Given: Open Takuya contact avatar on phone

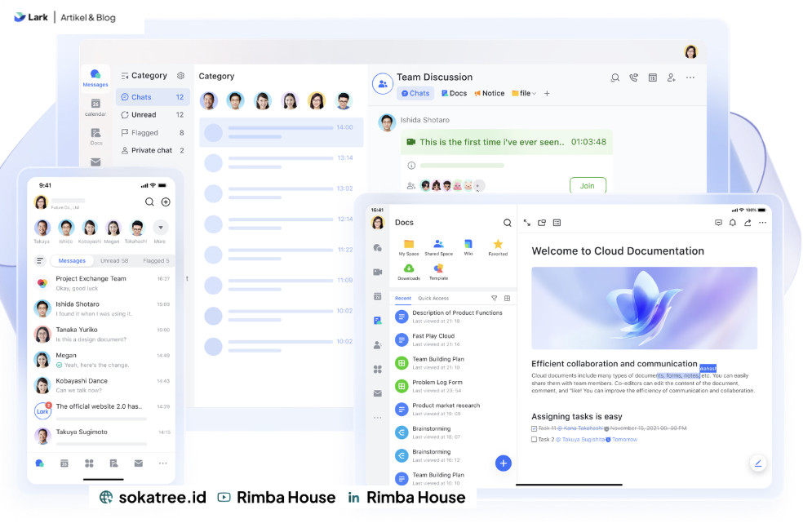Looking at the screenshot, I should tap(42, 228).
